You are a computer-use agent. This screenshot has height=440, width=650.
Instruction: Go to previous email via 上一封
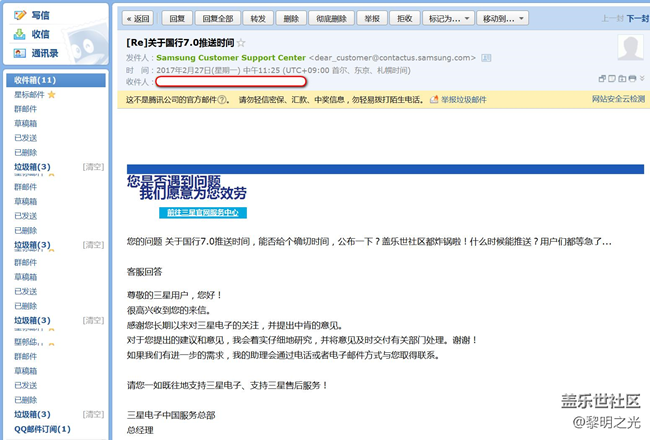click(x=613, y=19)
